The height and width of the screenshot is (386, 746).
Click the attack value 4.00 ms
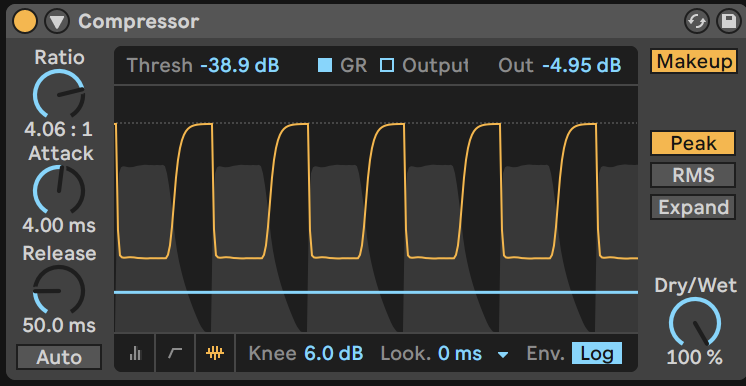pos(59,225)
